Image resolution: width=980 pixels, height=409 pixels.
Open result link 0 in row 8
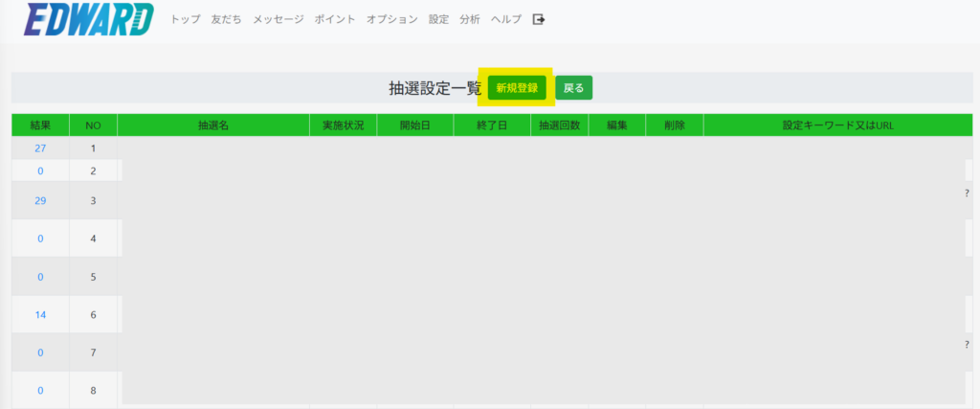[x=40, y=390]
